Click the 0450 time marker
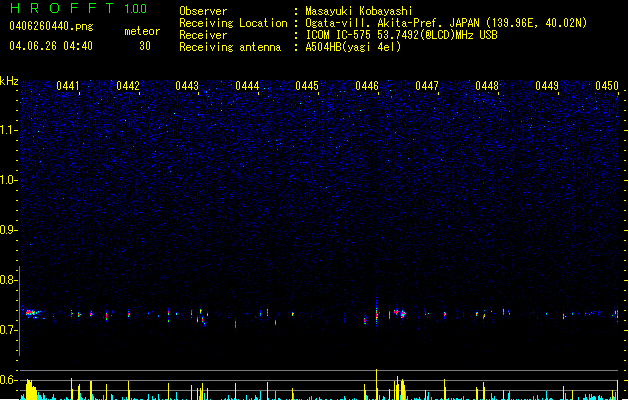Image resolution: width=629 pixels, height=400 pixels. [607, 86]
